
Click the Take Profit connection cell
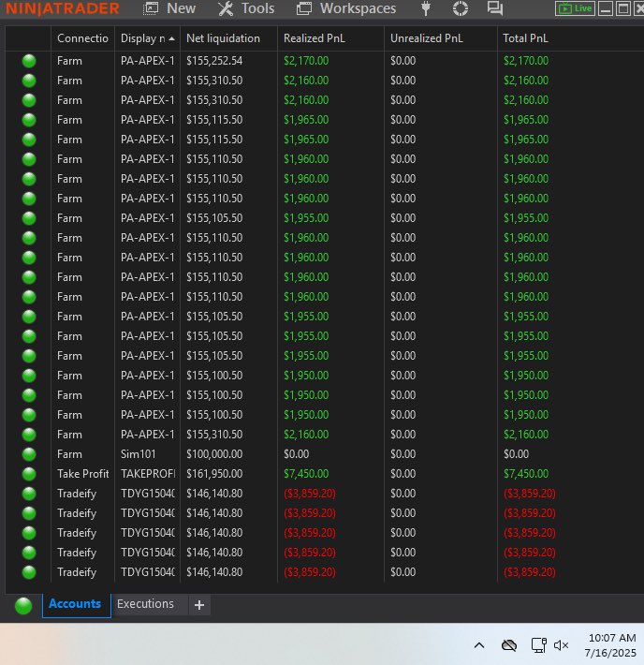(x=82, y=474)
